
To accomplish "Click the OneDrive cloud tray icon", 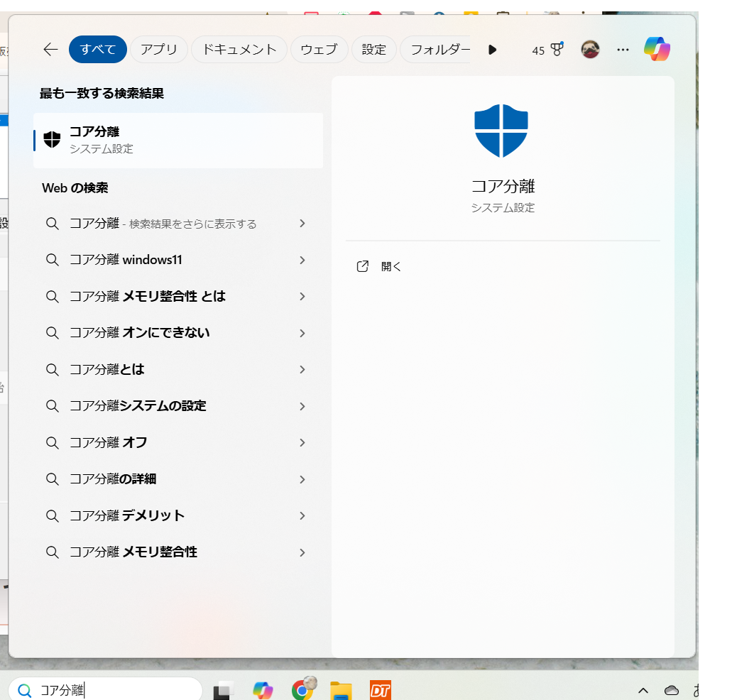I will coord(672,690).
